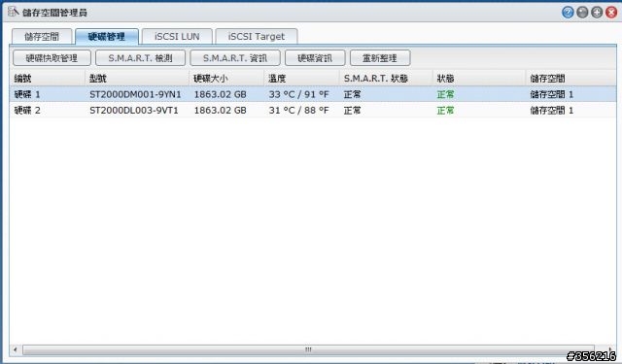Close the storage manager with red X

tap(611, 13)
